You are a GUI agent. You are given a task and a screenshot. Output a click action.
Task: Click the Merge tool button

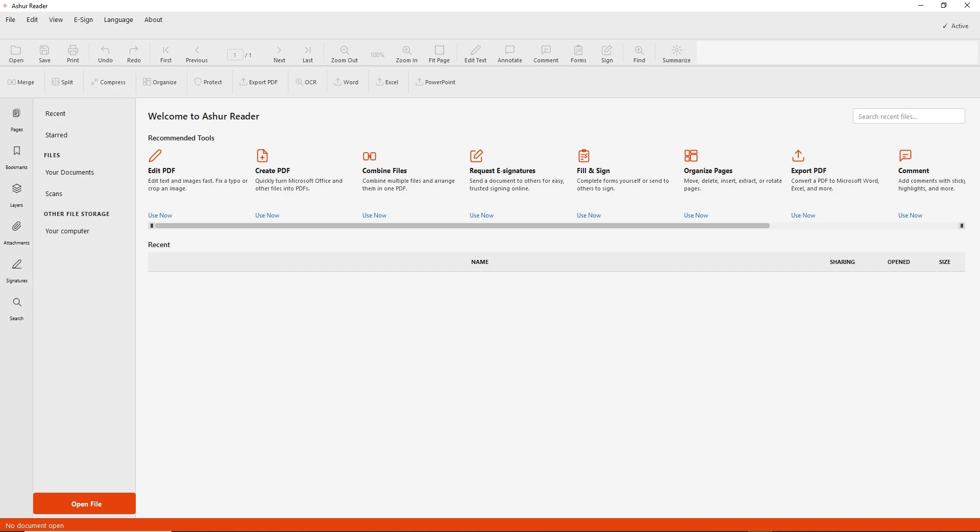[21, 82]
